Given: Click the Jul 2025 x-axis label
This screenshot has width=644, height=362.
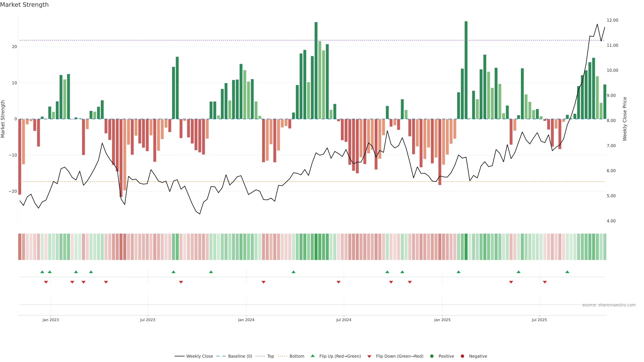Looking at the screenshot, I should click(x=539, y=320).
